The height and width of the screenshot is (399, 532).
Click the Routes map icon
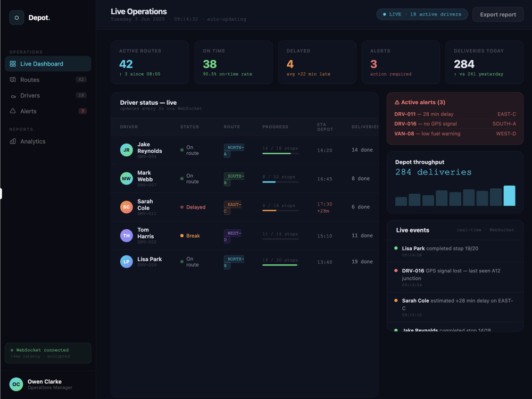pos(13,80)
